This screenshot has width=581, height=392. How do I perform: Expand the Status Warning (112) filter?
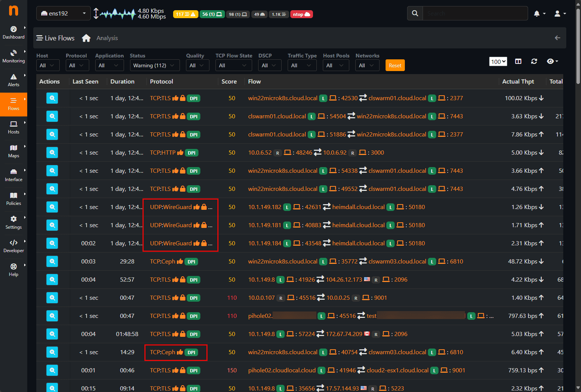click(x=154, y=65)
